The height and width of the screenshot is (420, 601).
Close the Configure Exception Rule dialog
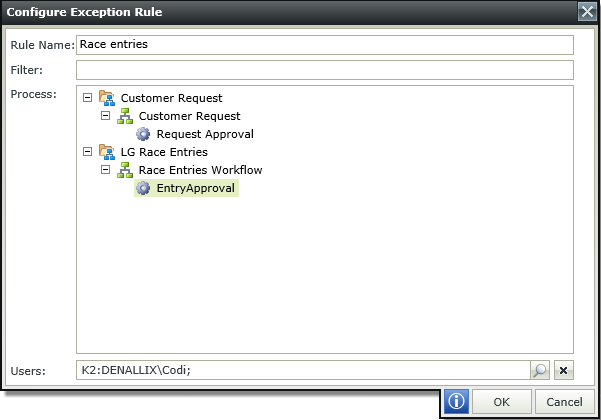(587, 11)
